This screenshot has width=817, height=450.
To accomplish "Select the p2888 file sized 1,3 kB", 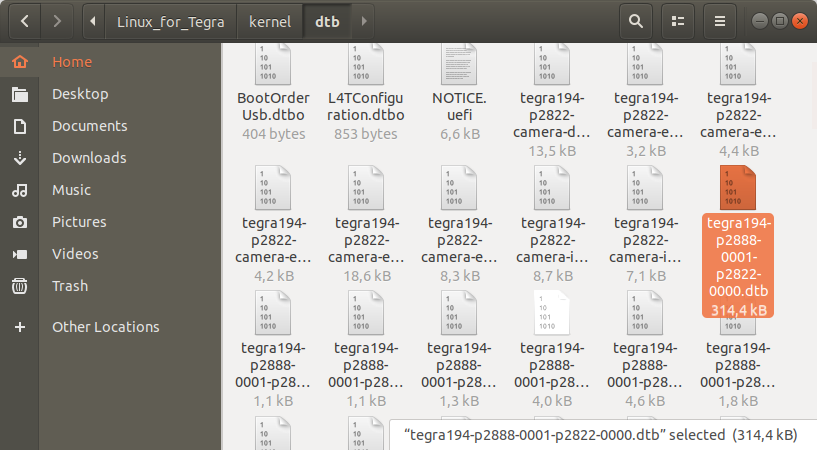I will point(459,313).
